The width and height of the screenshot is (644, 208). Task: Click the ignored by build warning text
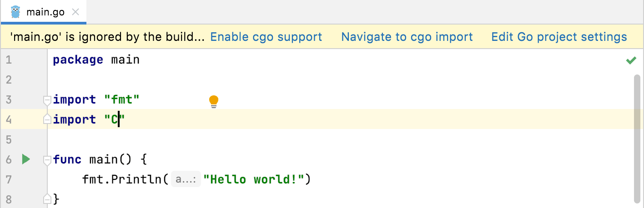[107, 37]
